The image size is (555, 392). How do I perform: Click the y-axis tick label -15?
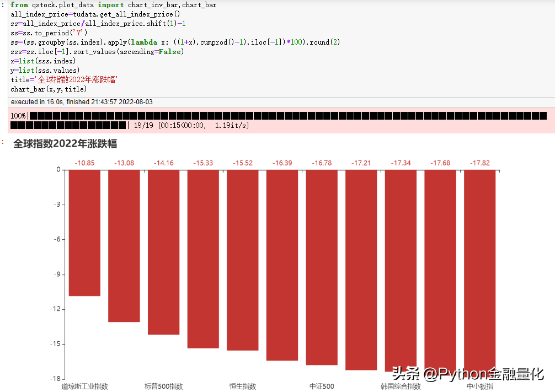55,344
